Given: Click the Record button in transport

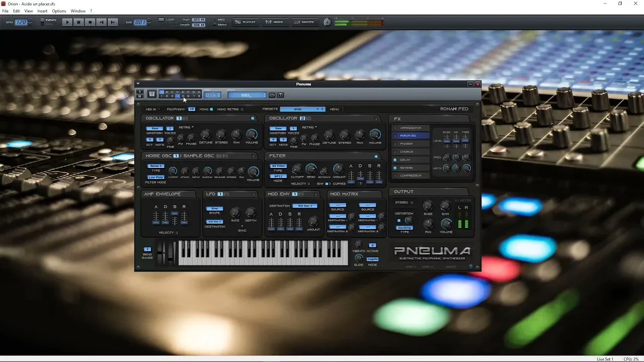Looking at the screenshot, I should [90, 22].
